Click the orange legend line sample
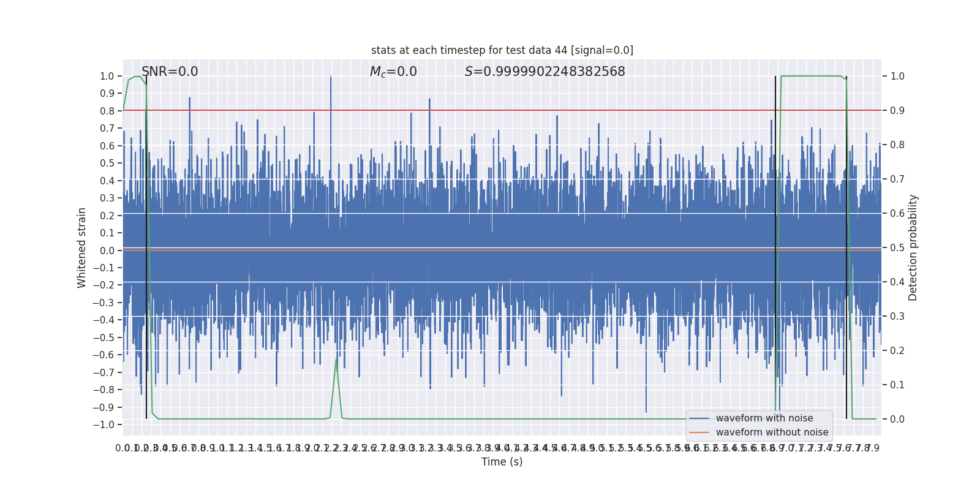This screenshot has width=980, height=490. [699, 432]
